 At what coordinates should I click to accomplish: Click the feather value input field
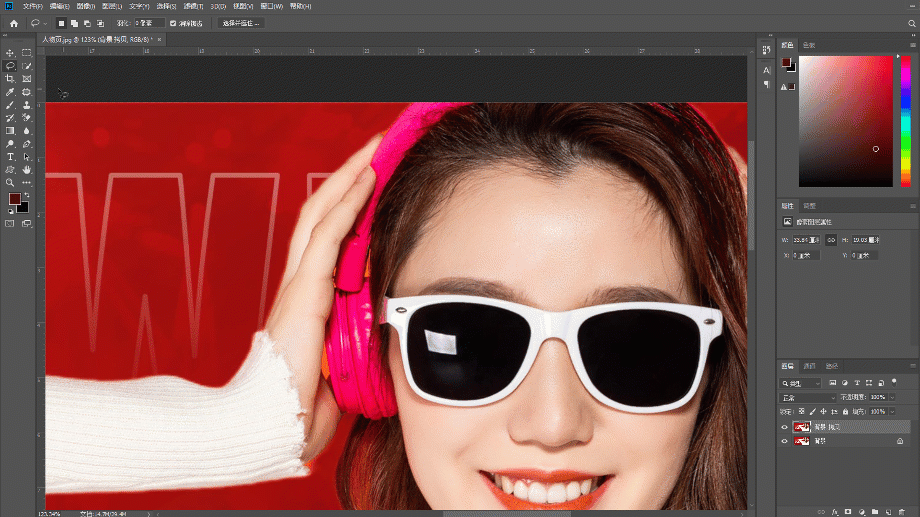148,23
